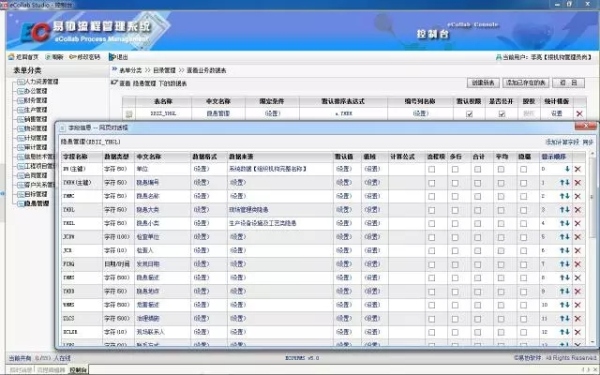600x375 pixels.
Task: Click the 数据来源 cell 现场管理类隐患
Action: (249, 210)
